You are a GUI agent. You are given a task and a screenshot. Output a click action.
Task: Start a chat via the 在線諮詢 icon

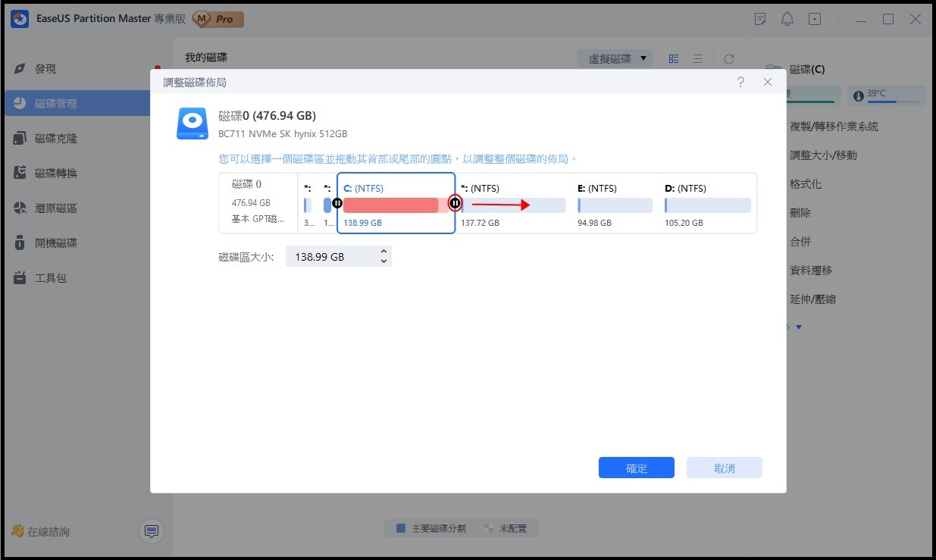(151, 531)
